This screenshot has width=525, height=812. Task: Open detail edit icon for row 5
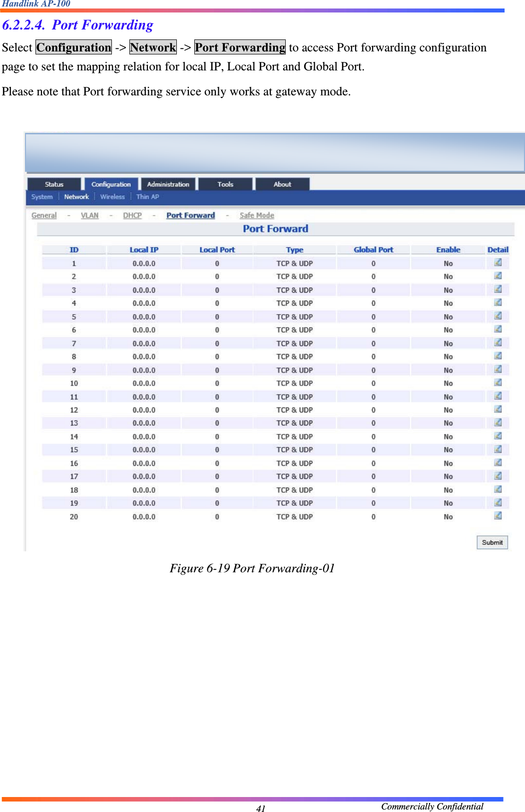(x=498, y=316)
